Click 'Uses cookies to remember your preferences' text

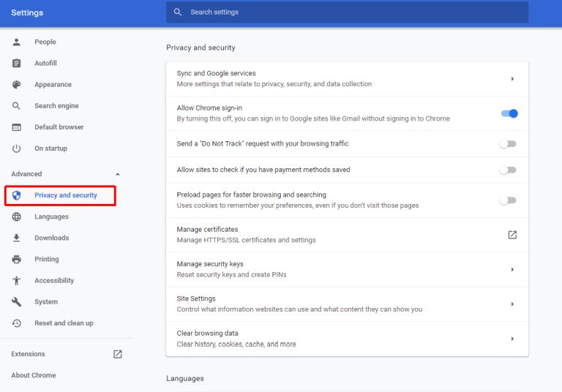298,206
